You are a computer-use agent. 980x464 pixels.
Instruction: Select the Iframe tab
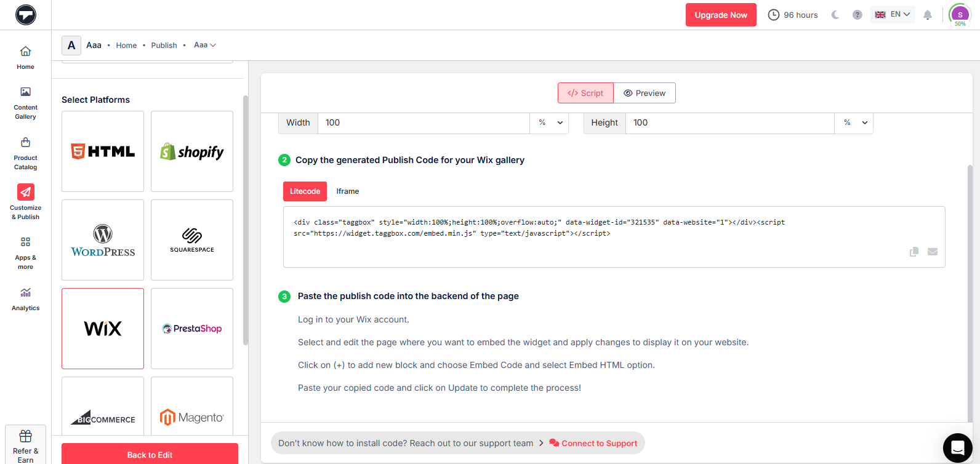[x=348, y=191]
